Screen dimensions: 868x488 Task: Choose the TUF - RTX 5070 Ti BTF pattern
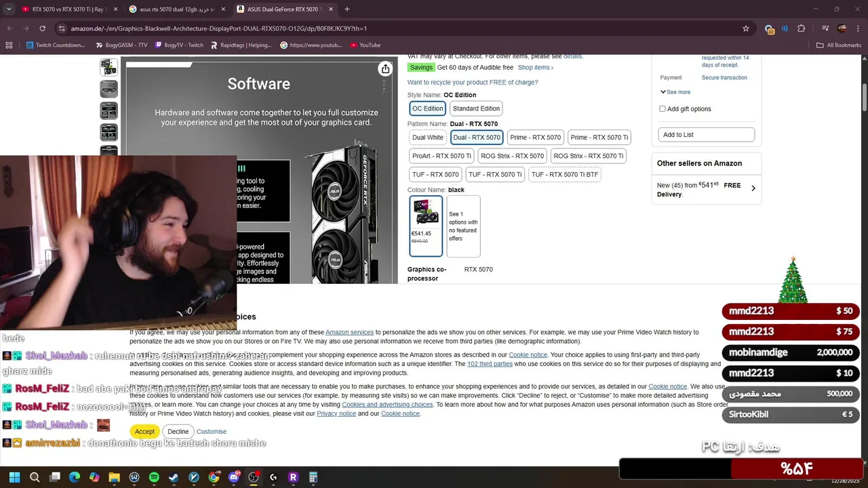(x=565, y=174)
